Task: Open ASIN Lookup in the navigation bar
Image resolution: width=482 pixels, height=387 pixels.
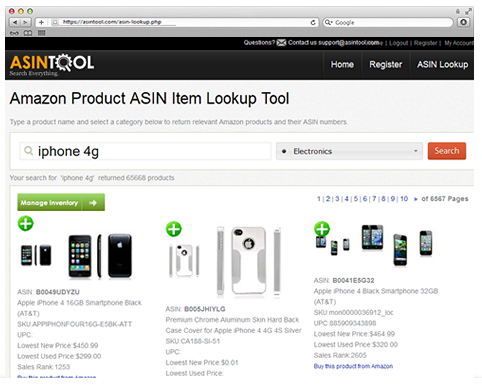Action: tap(442, 64)
